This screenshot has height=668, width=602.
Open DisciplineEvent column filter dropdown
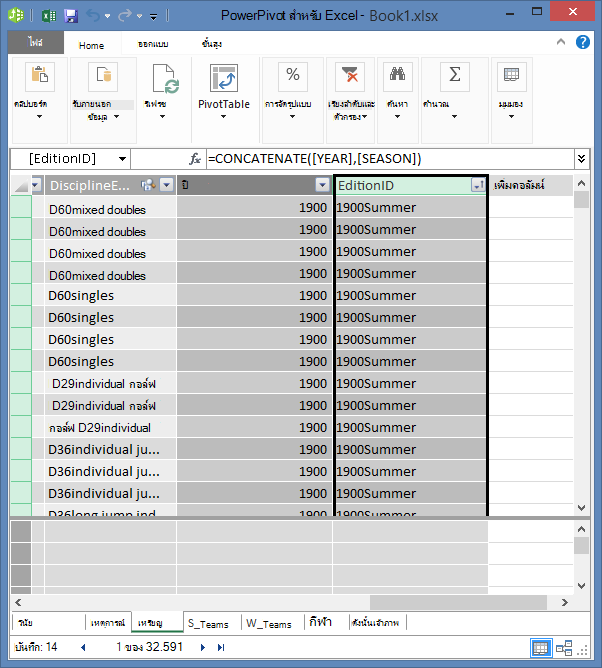click(x=167, y=185)
